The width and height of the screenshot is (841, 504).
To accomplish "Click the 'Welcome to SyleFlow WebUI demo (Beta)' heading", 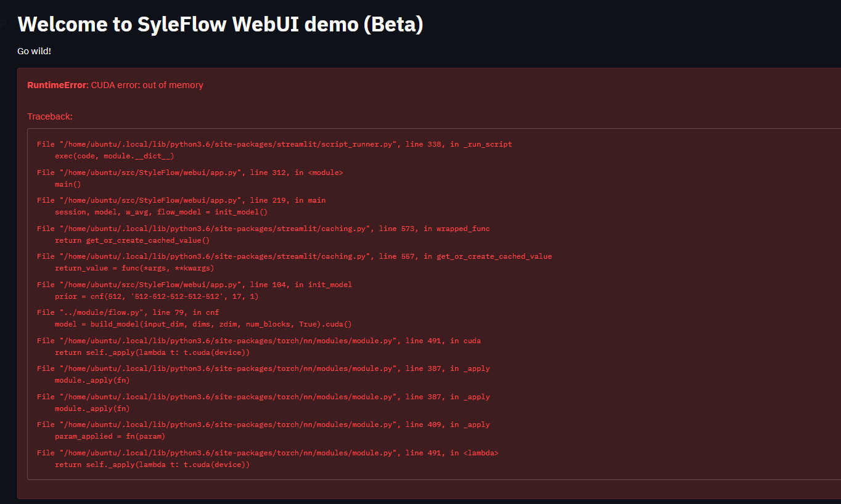I will click(220, 25).
